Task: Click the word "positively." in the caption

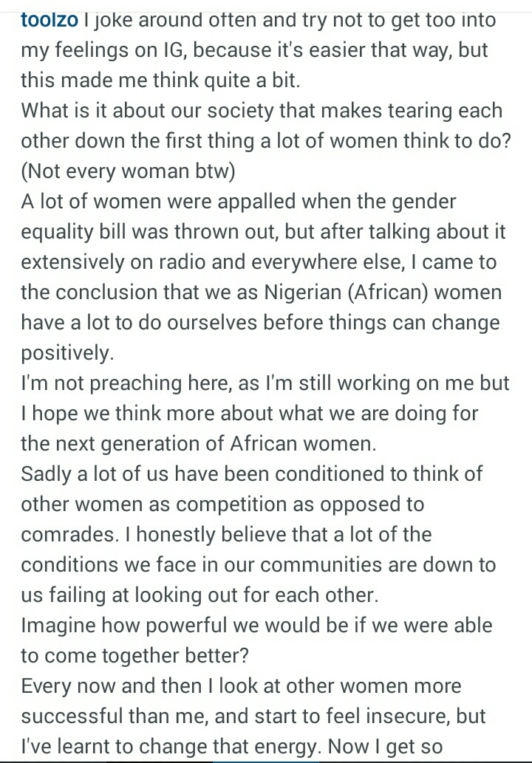Action: (67, 353)
